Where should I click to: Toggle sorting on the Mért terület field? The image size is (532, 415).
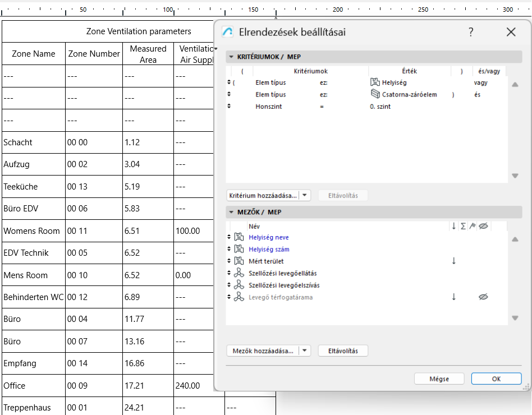[x=453, y=261]
